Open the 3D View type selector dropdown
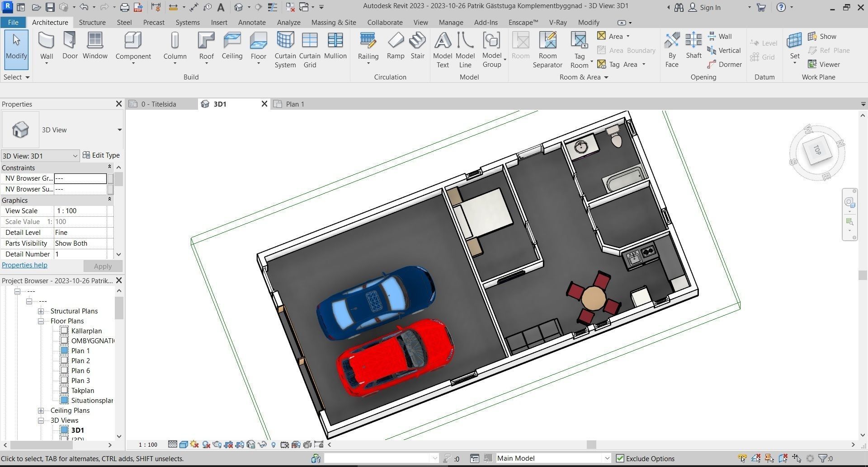The image size is (868, 467). tap(119, 130)
